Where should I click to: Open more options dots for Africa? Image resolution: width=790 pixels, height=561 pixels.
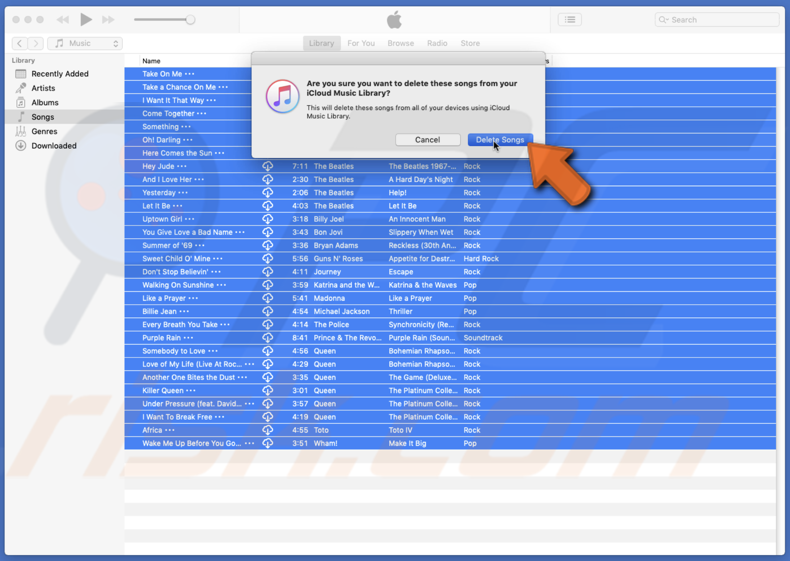click(169, 430)
